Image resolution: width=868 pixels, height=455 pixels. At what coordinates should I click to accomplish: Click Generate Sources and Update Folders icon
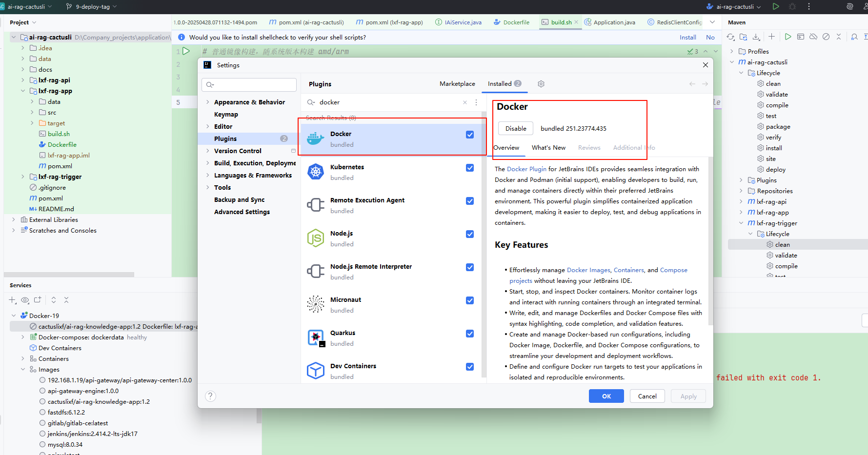point(743,37)
